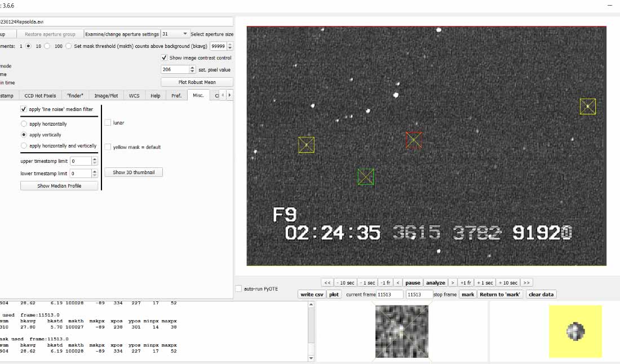
Task: Select the increment 1 radio button
Action: [28, 46]
